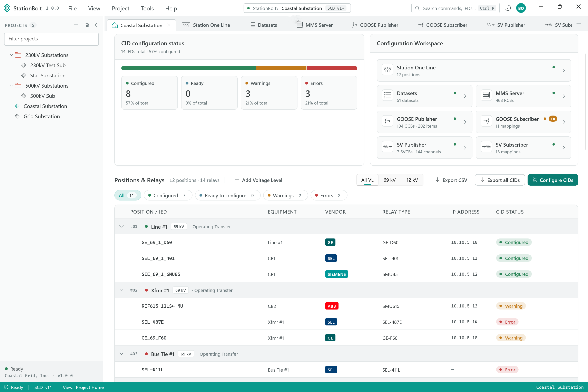Click the 230kV Test Sub diamond icon
The image size is (588, 392).
click(x=24, y=65)
